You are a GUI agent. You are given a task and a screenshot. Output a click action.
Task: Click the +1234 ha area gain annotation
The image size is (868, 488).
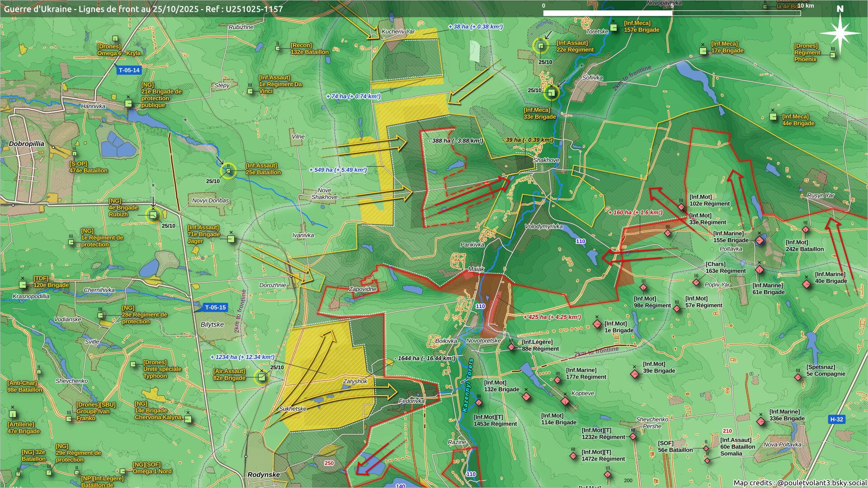[242, 357]
